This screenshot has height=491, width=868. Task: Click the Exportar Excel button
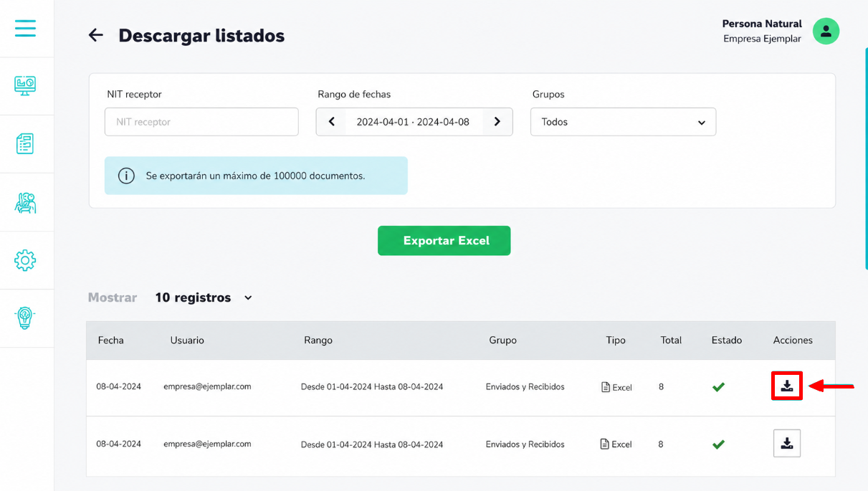(444, 241)
